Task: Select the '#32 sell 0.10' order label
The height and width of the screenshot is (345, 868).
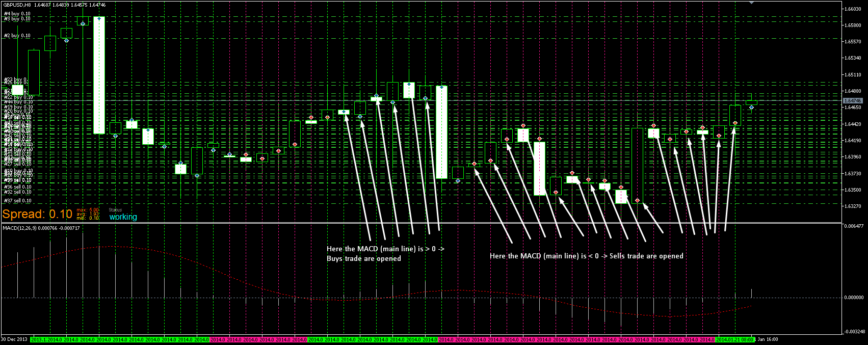Action: [x=17, y=192]
